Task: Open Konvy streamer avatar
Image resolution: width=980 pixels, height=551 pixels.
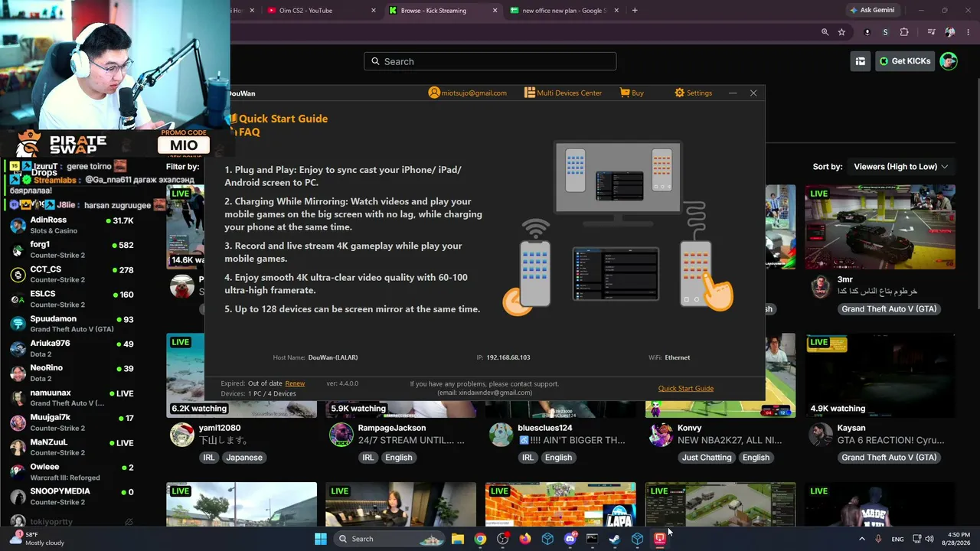Action: (x=661, y=435)
